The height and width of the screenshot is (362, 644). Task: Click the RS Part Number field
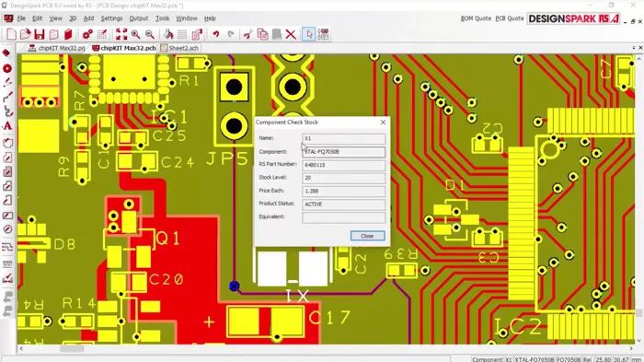(x=344, y=165)
